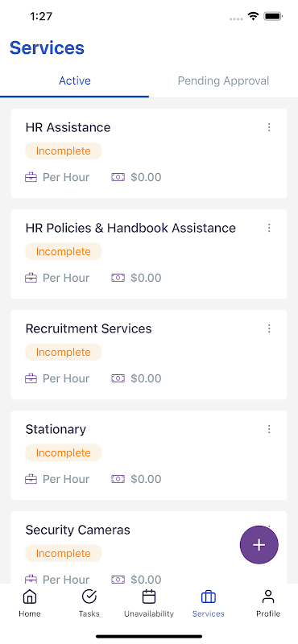Open three-dot menu for HR Assistance
Image resolution: width=298 pixels, height=644 pixels.
coord(269,127)
